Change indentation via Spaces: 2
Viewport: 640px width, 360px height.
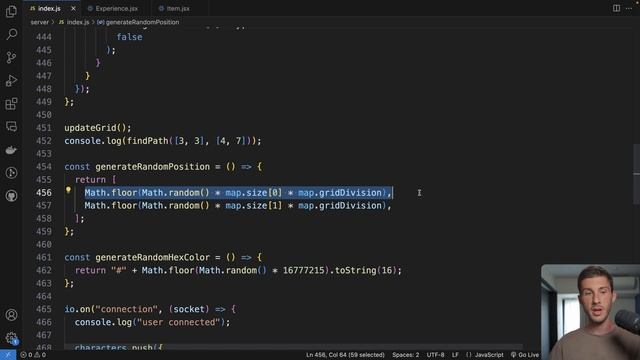click(405, 355)
